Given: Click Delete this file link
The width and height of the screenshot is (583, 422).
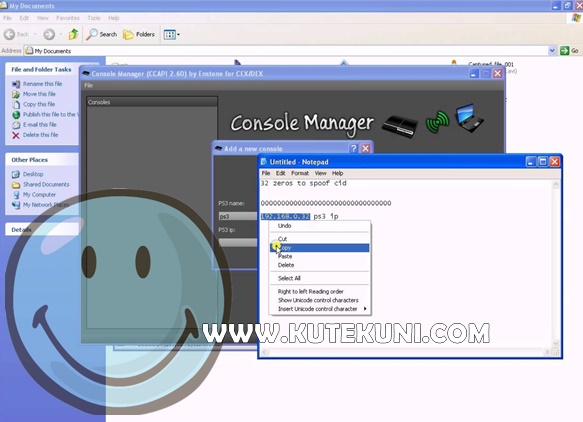Looking at the screenshot, I should 40,135.
